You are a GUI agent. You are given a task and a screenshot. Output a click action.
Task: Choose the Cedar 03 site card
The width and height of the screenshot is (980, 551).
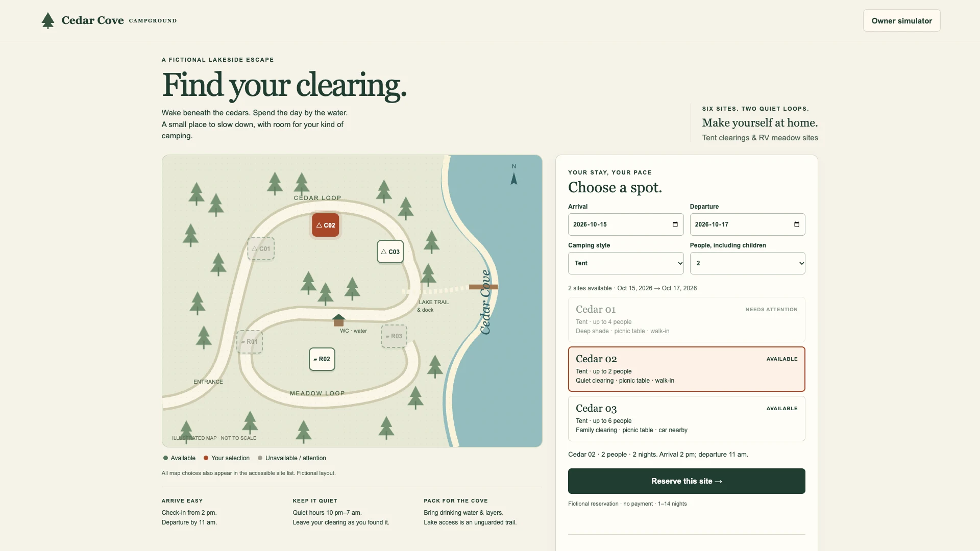(687, 419)
